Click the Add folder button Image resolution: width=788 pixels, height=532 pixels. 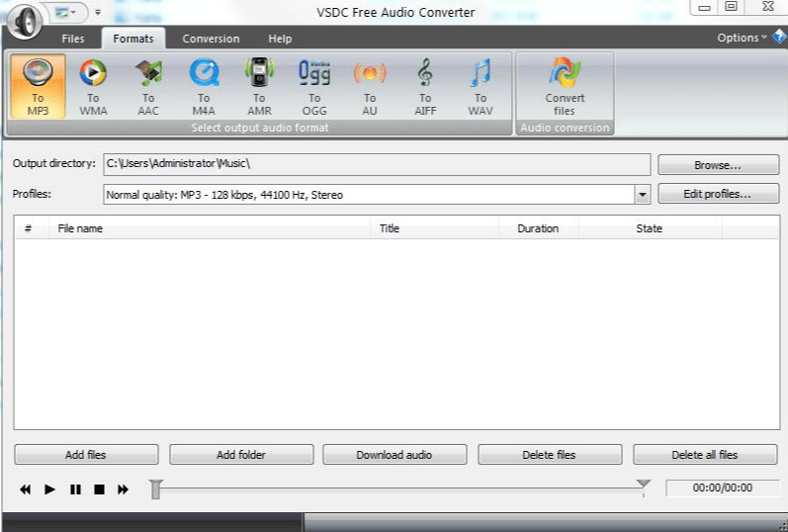click(241, 455)
